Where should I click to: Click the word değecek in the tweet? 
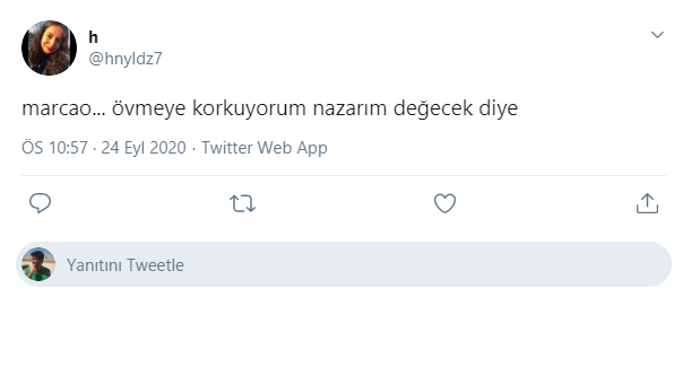click(433, 108)
